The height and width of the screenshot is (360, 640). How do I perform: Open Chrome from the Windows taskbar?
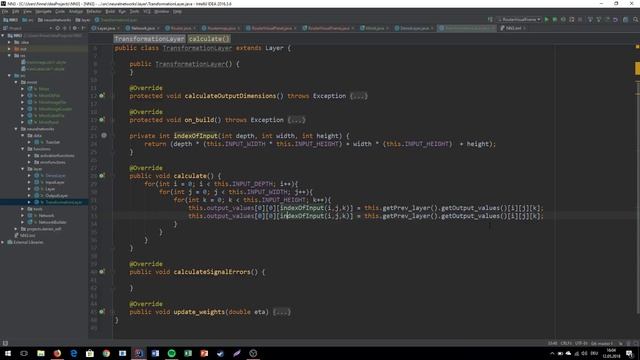(106, 353)
